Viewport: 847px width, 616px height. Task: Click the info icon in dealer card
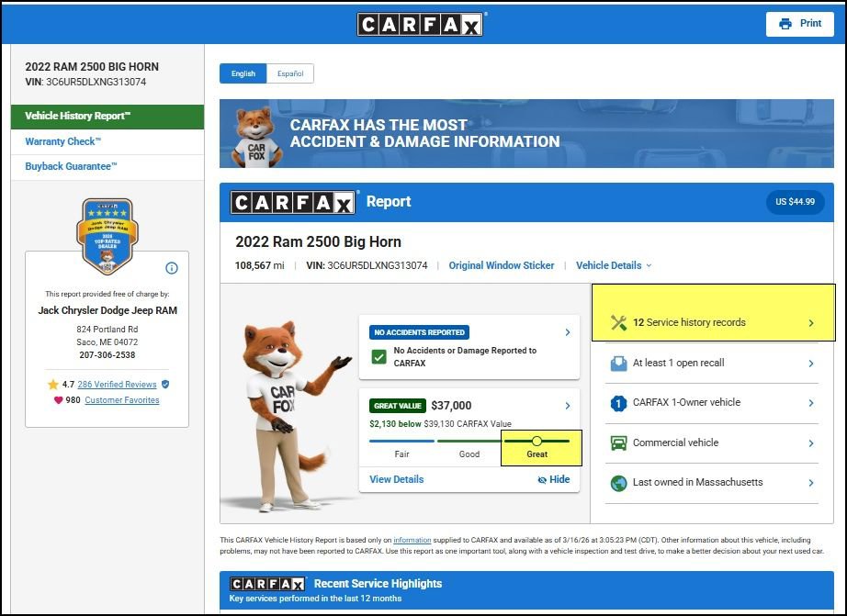[x=171, y=268]
